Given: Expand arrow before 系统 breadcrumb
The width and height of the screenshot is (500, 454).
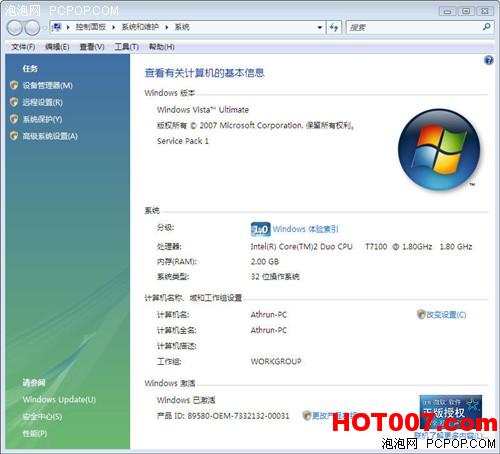Looking at the screenshot, I should point(167,27).
